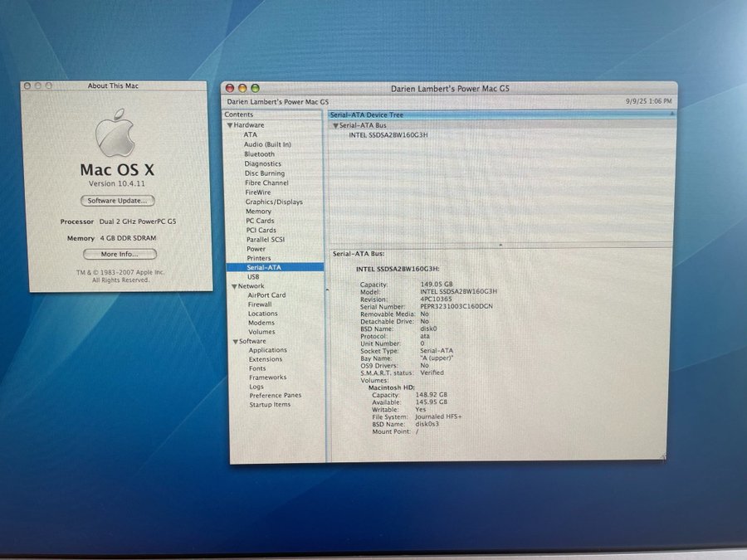Select Preference Panes under Software
The width and height of the screenshot is (747, 560).
coord(276,396)
